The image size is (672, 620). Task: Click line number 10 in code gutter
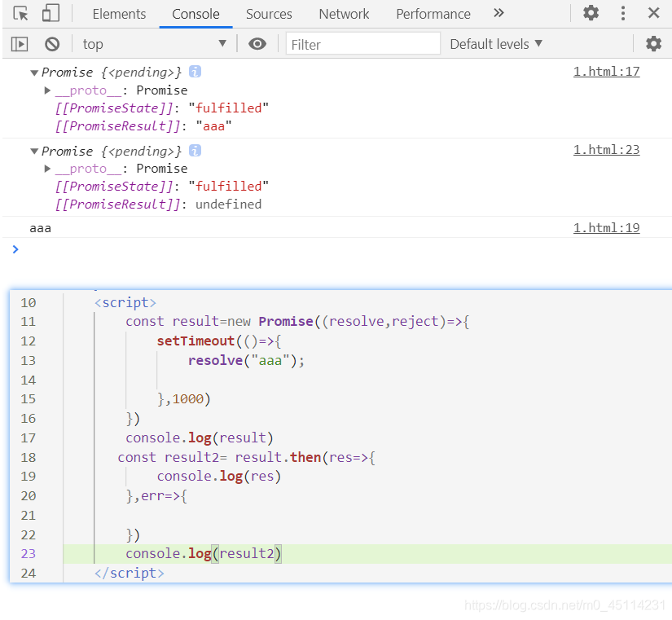[x=29, y=303]
